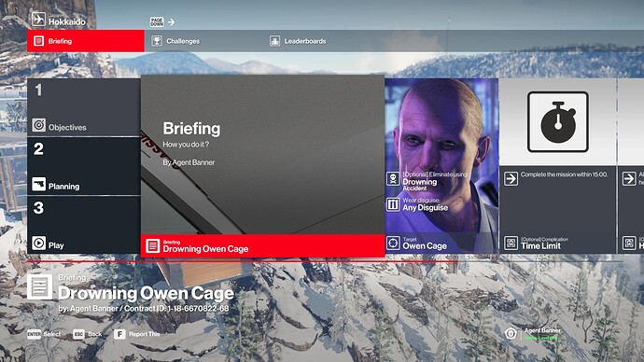This screenshot has height=362, width=644.
Task: Click the 'Hokkaido' location label
Action: (x=67, y=21)
